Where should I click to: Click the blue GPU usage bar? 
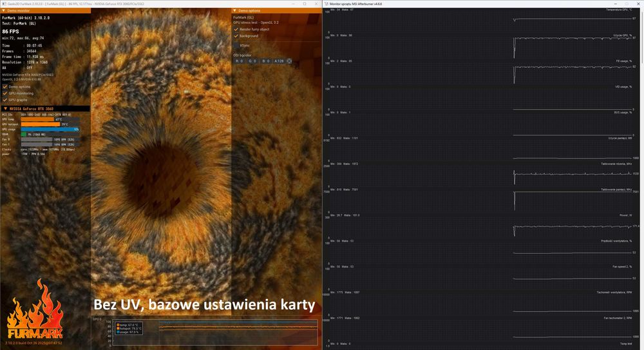(x=50, y=129)
